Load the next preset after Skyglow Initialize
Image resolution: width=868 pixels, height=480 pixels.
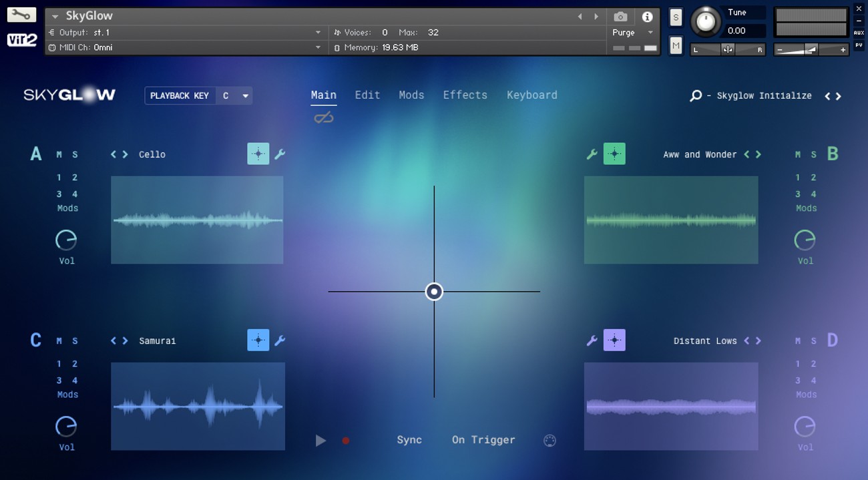pos(839,95)
